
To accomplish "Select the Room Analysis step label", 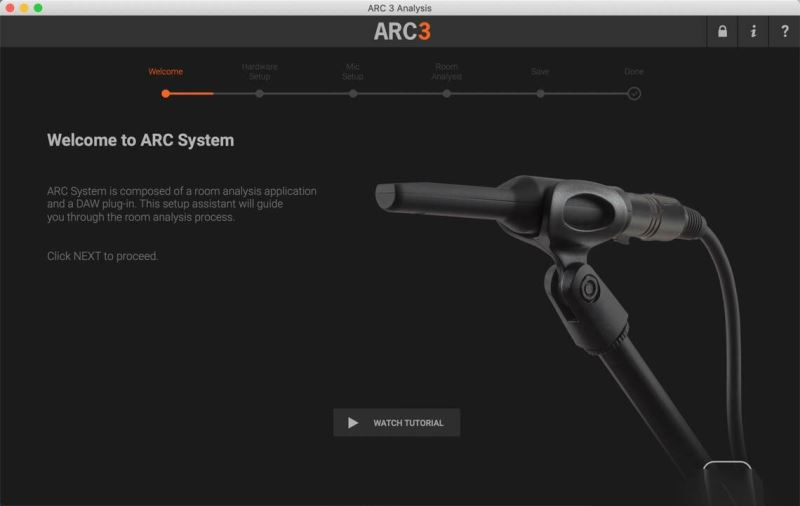I will (446, 71).
